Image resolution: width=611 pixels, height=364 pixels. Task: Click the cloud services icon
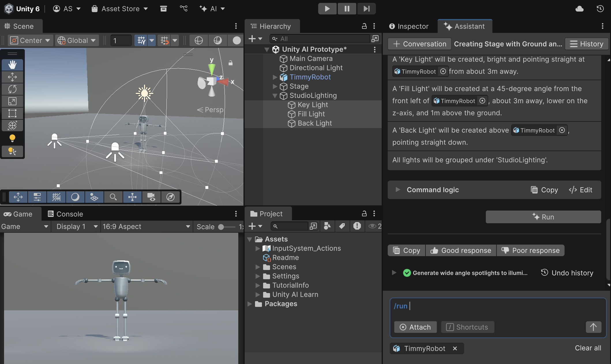click(579, 9)
